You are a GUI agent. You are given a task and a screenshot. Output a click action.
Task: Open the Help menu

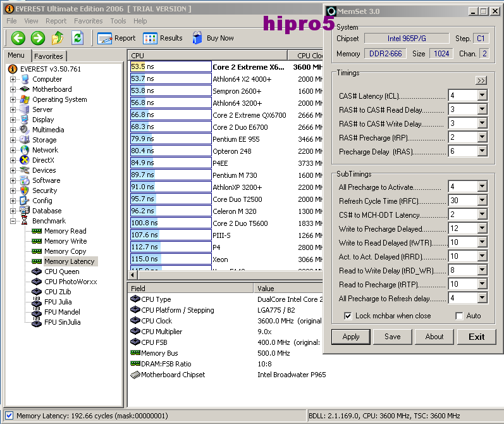tap(140, 21)
